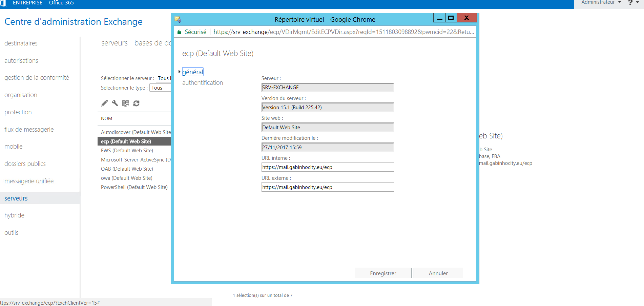Image resolution: width=644 pixels, height=306 pixels.
Task: Open outils in sidebar
Action: tap(12, 233)
